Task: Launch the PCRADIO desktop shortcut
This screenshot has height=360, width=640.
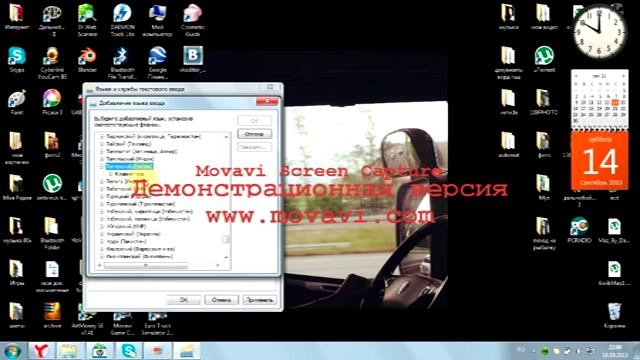Action: (579, 230)
